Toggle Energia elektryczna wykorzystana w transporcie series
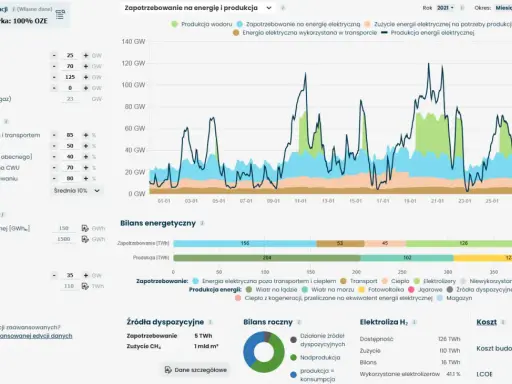Viewport: 512px width, 384px height. point(305,33)
